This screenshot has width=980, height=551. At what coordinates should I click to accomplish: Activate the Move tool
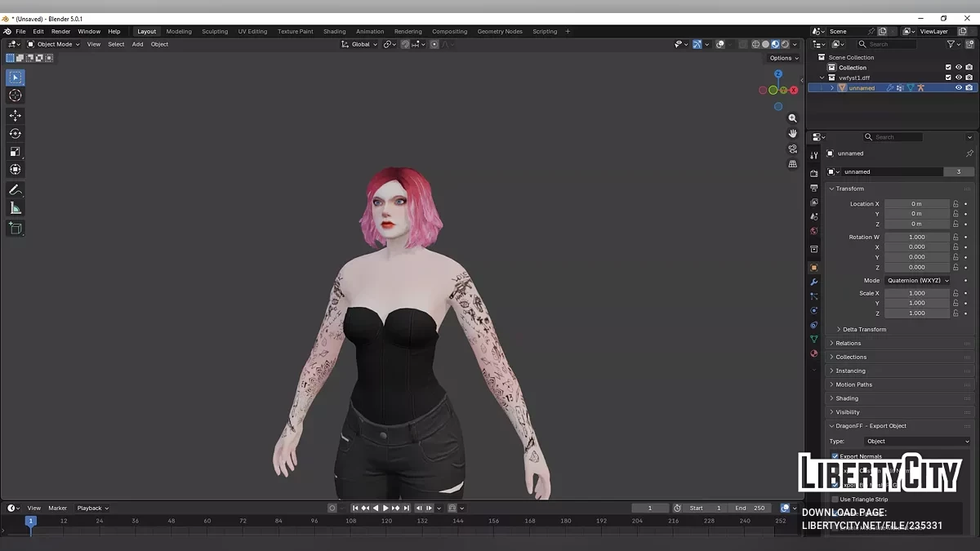[16, 116]
